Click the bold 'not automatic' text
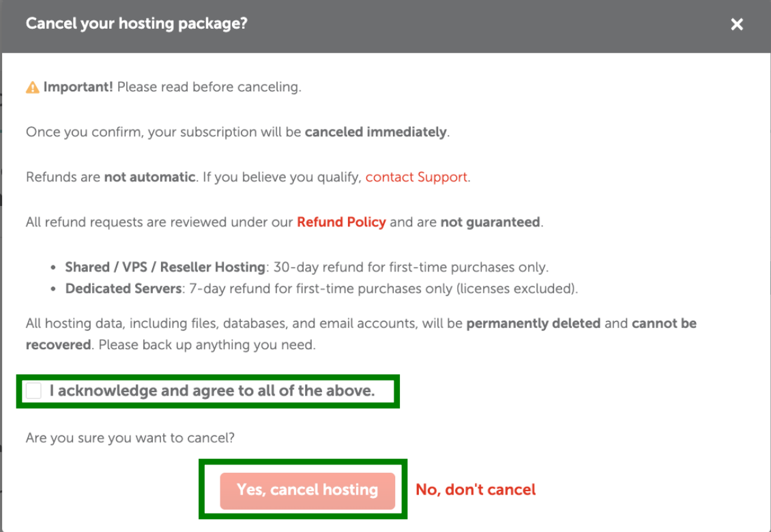771x532 pixels. (x=149, y=177)
